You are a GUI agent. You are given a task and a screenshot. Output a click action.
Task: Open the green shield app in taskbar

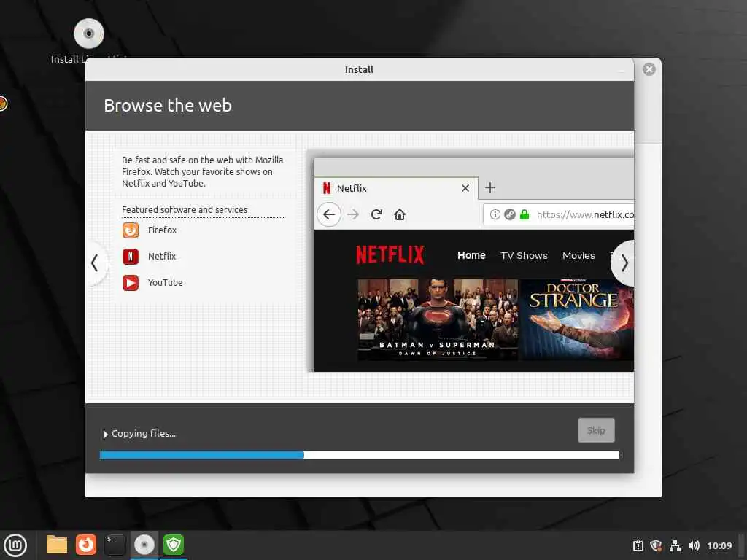click(x=174, y=545)
